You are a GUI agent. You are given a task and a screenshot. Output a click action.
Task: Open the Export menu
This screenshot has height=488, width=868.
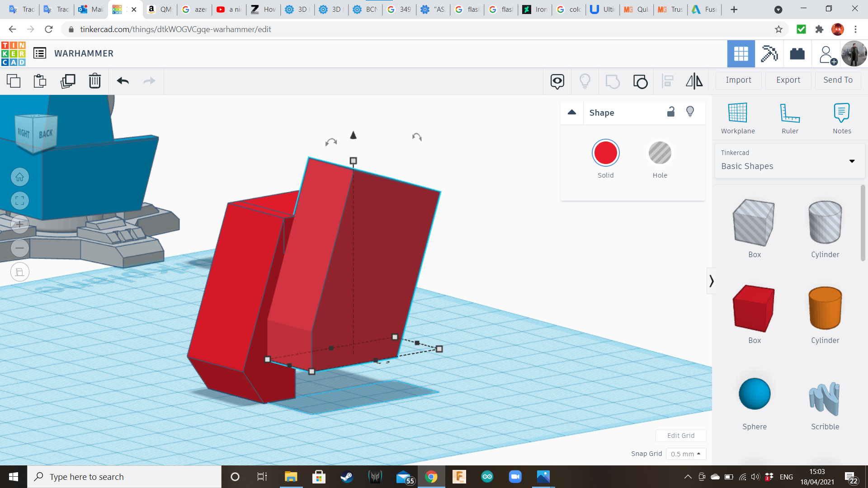(788, 80)
